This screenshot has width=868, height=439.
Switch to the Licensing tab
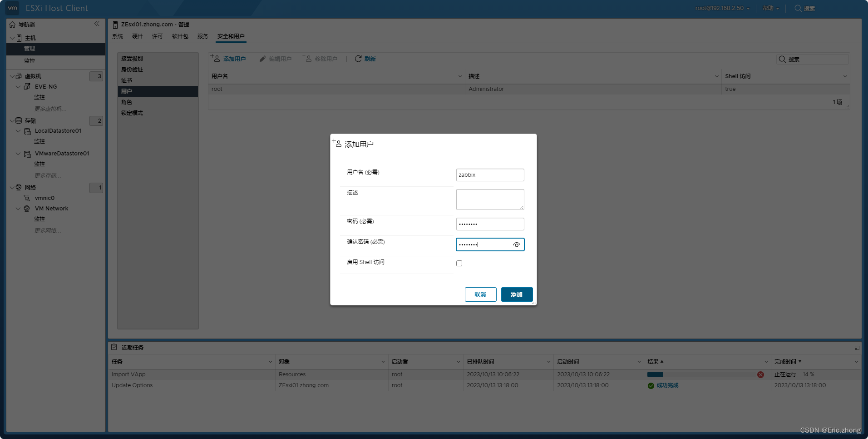158,36
